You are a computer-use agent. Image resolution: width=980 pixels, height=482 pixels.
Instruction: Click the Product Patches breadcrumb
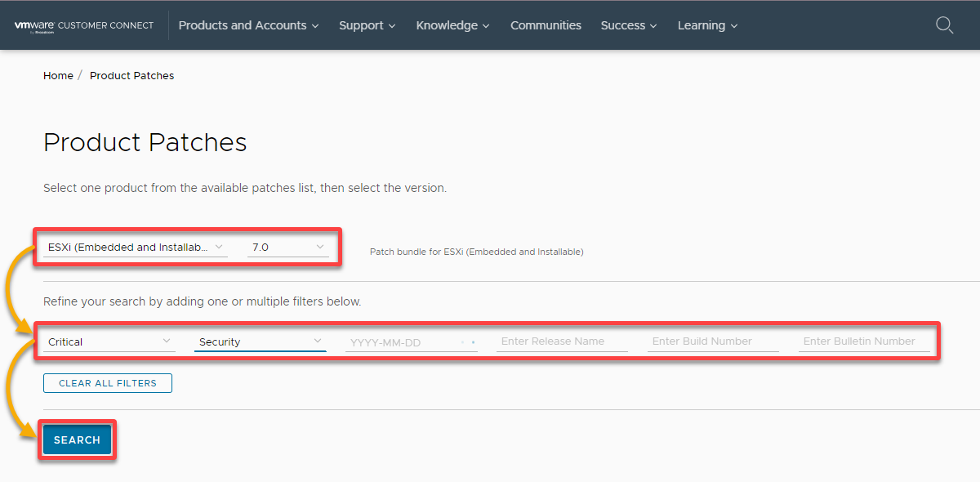[x=131, y=75]
